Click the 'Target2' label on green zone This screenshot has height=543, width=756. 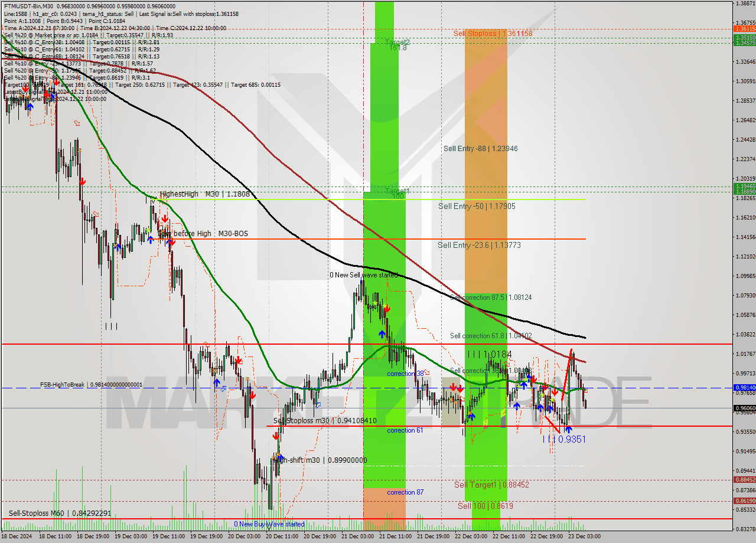[x=397, y=42]
